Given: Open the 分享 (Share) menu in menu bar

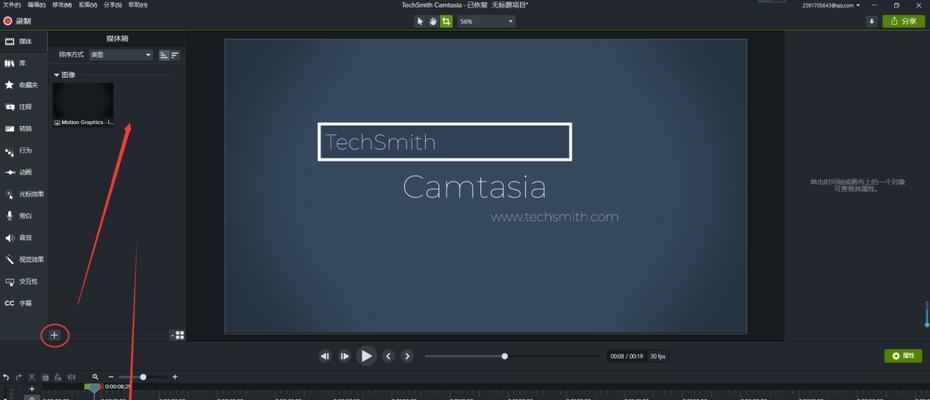Looking at the screenshot, I should click(113, 5).
